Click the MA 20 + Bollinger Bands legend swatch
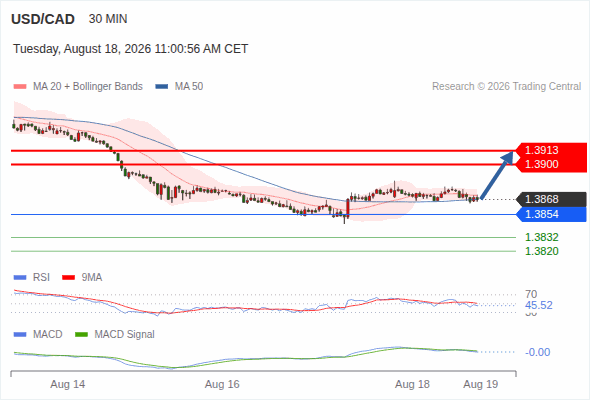Viewport: 590px width, 400px height. click(20, 87)
